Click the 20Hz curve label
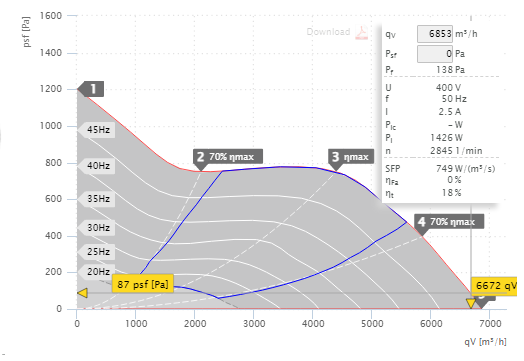 pos(97,271)
